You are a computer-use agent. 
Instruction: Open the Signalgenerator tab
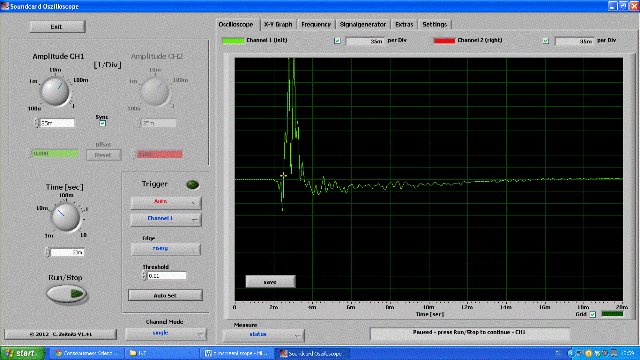point(362,24)
